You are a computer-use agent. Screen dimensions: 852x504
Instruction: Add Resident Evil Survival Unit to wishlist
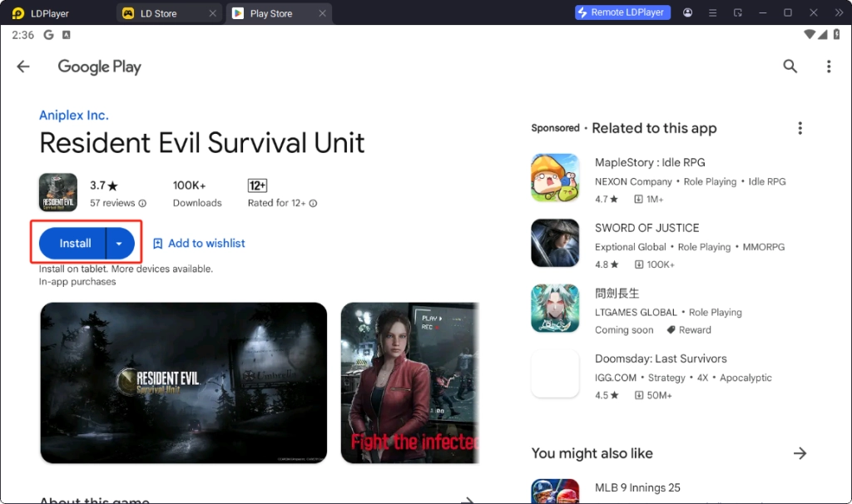199,243
